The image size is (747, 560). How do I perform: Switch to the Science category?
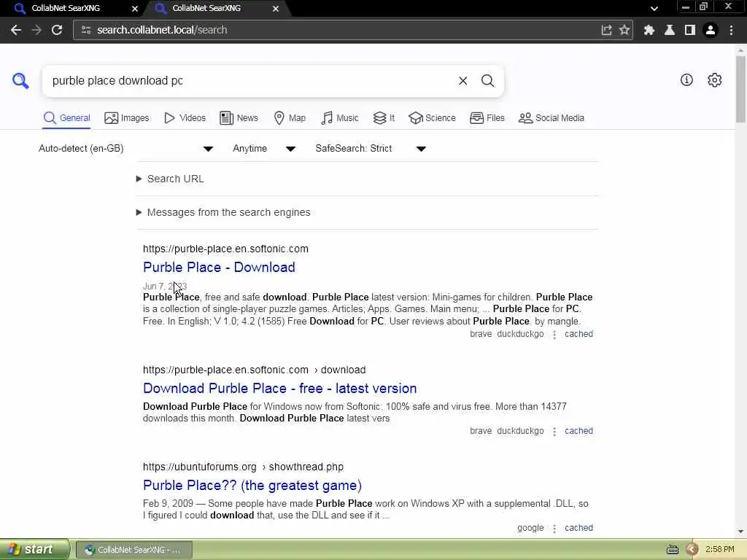pos(432,118)
